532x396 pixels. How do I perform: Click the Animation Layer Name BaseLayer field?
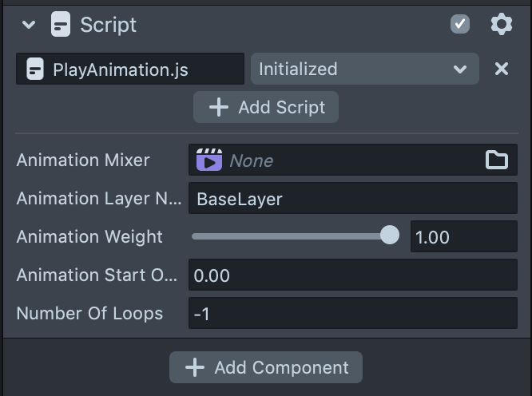(x=352, y=199)
